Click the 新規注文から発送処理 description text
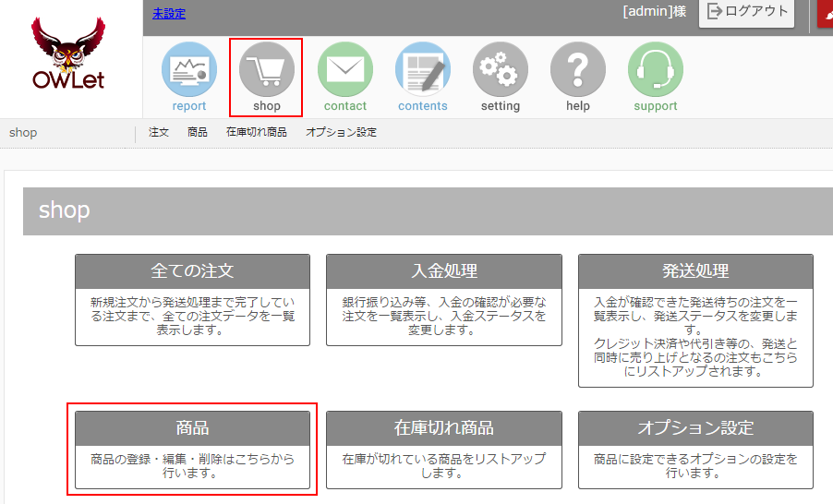833x504 pixels. [x=192, y=316]
